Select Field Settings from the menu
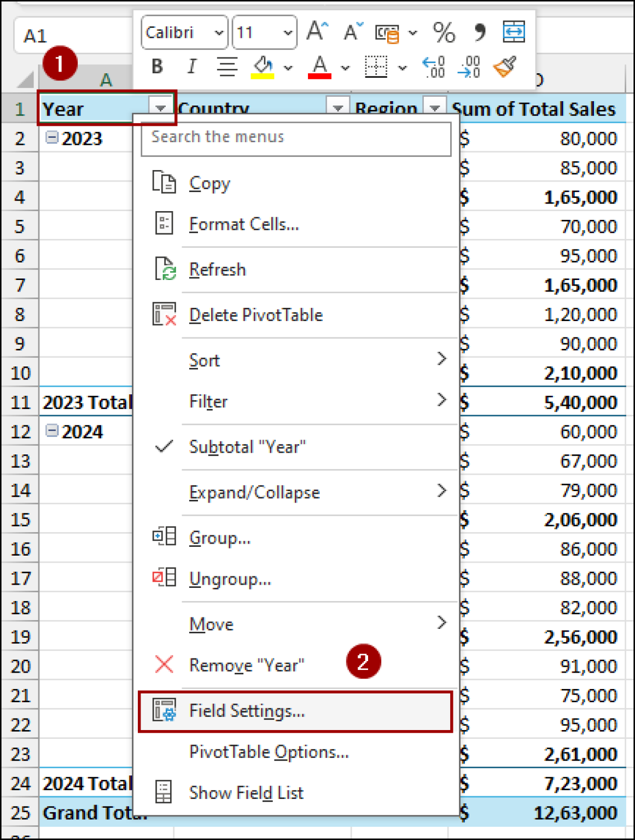 pos(246,710)
